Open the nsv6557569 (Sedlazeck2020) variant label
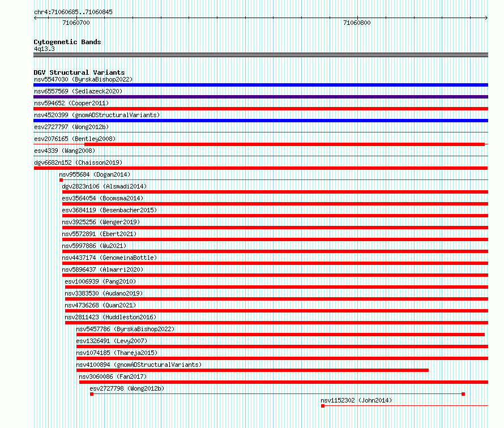Image resolution: width=504 pixels, height=428 pixels. coord(78,91)
